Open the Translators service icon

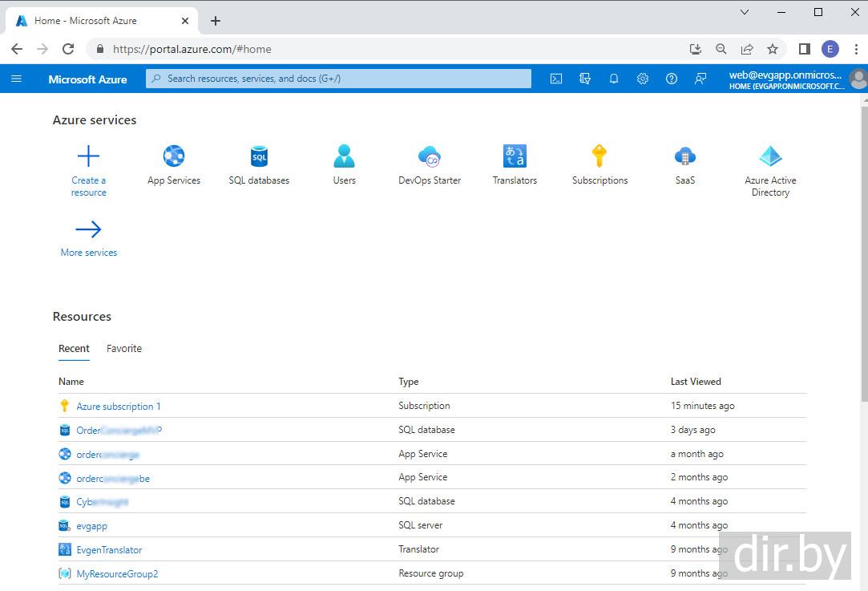tap(515, 156)
